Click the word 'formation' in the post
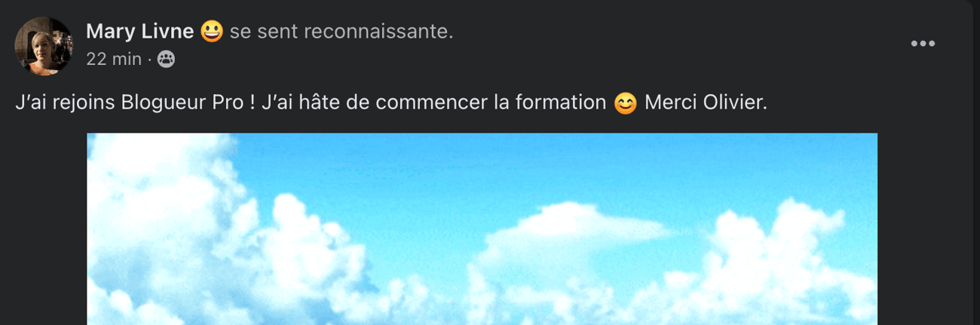980x325 pixels. [x=560, y=103]
